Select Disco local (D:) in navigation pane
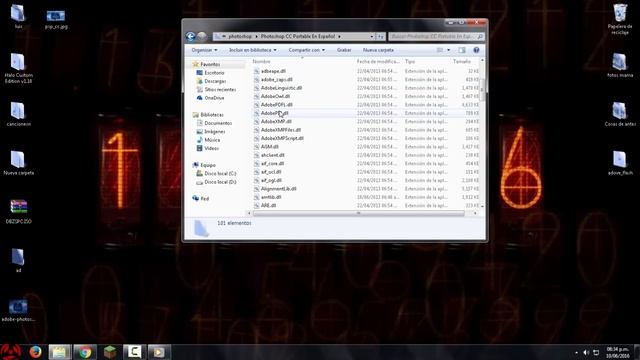Image resolution: width=640 pixels, height=360 pixels. (216, 182)
